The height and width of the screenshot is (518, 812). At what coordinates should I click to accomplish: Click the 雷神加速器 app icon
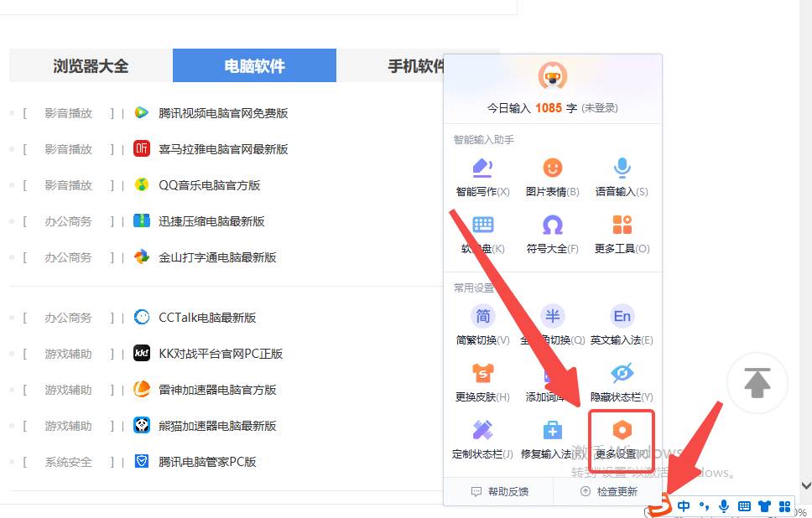pyautogui.click(x=142, y=389)
